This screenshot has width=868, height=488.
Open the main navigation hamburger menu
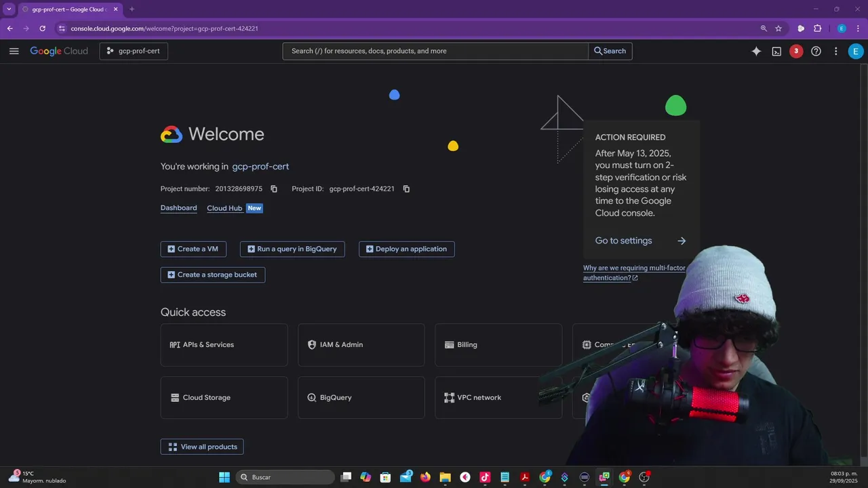[14, 51]
